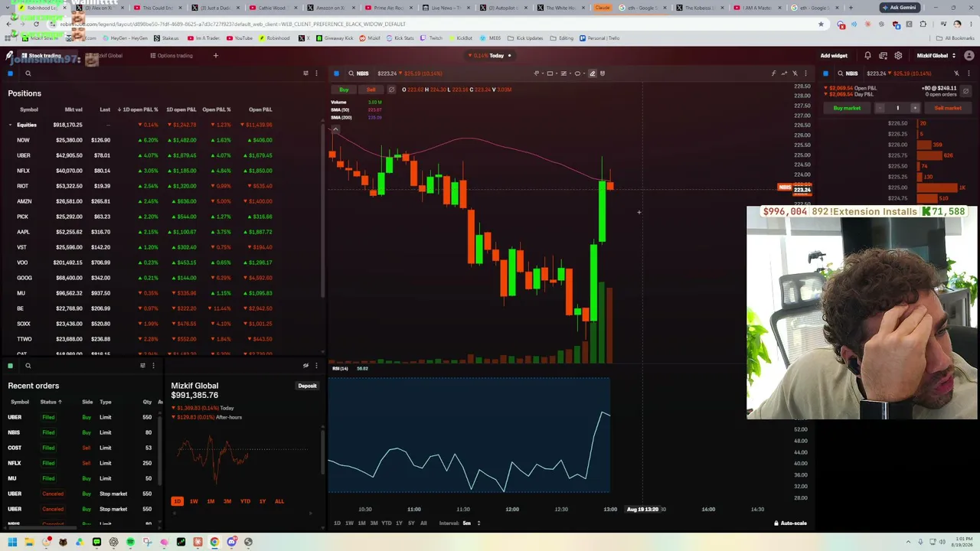Select the 5Y range below the NBIS chart
This screenshot has height=551, width=980.
click(411, 523)
